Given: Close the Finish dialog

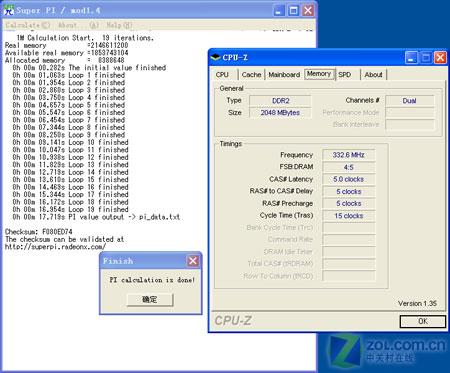Looking at the screenshot, I should [x=193, y=261].
